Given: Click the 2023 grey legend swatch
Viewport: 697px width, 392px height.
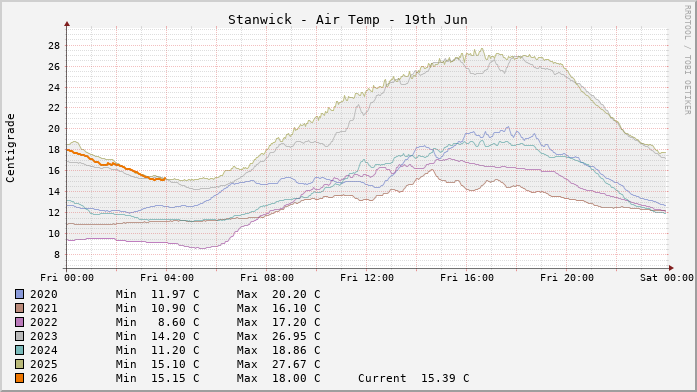Looking at the screenshot, I should click(x=20, y=336).
